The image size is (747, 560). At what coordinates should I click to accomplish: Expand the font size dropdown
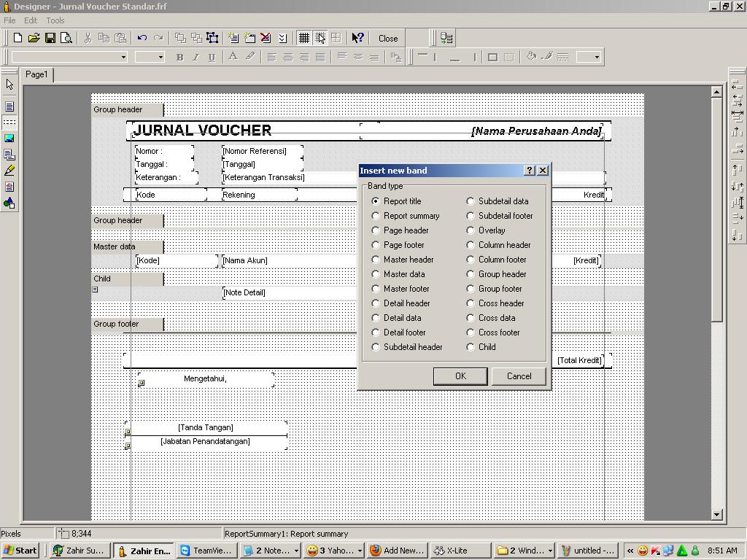tap(160, 57)
